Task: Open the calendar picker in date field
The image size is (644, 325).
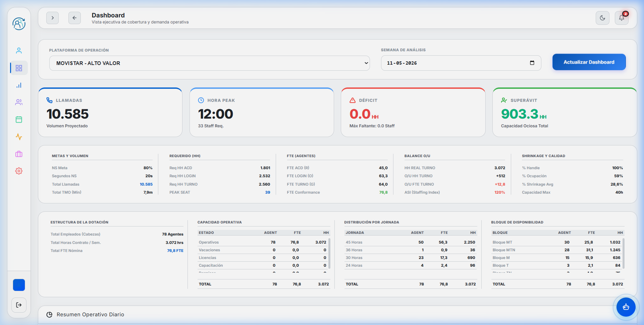Action: (532, 63)
